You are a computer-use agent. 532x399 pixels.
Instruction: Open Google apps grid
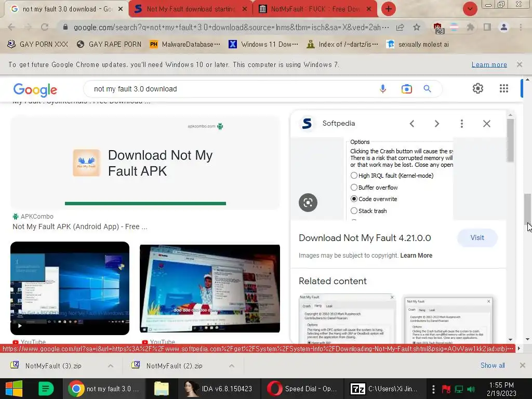[504, 88]
